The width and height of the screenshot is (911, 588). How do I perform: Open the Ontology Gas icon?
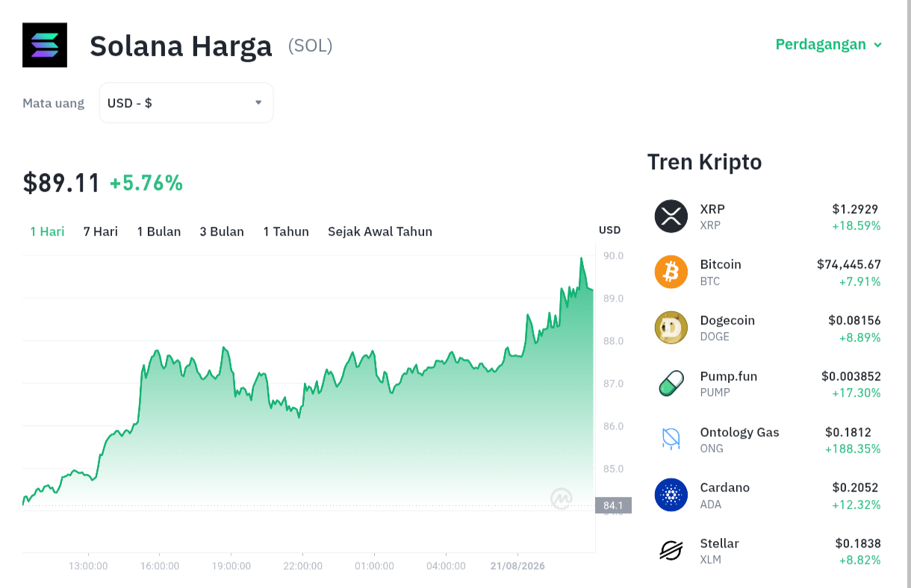(671, 439)
